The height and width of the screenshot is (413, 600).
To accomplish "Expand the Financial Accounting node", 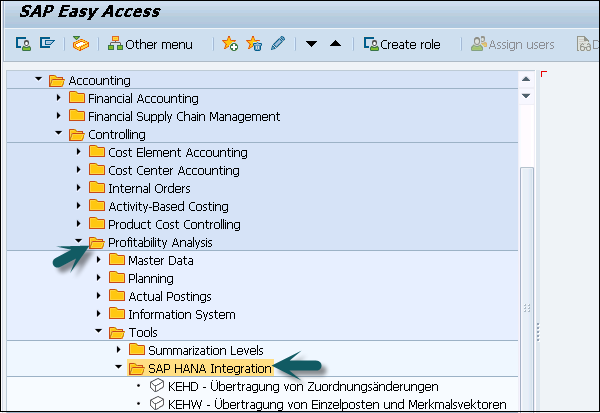I will click(x=59, y=98).
